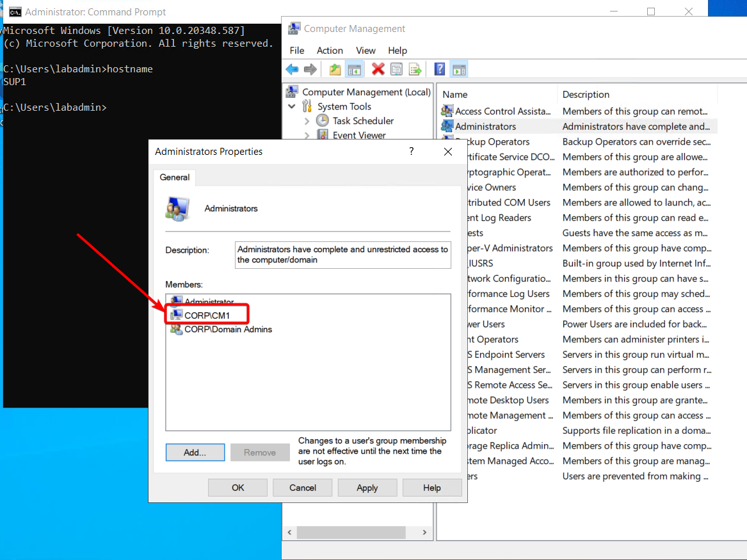Click the hostname command line in Command Prompt

click(x=78, y=69)
